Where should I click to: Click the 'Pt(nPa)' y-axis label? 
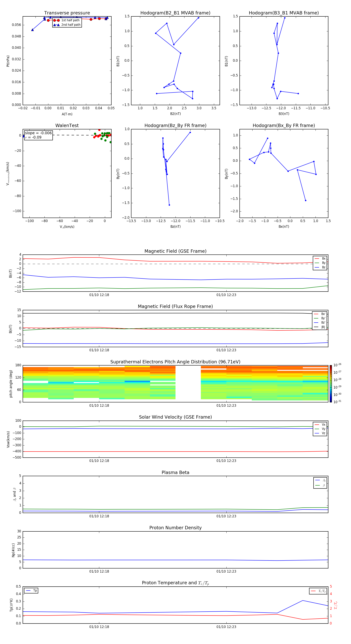pyautogui.click(x=8, y=61)
